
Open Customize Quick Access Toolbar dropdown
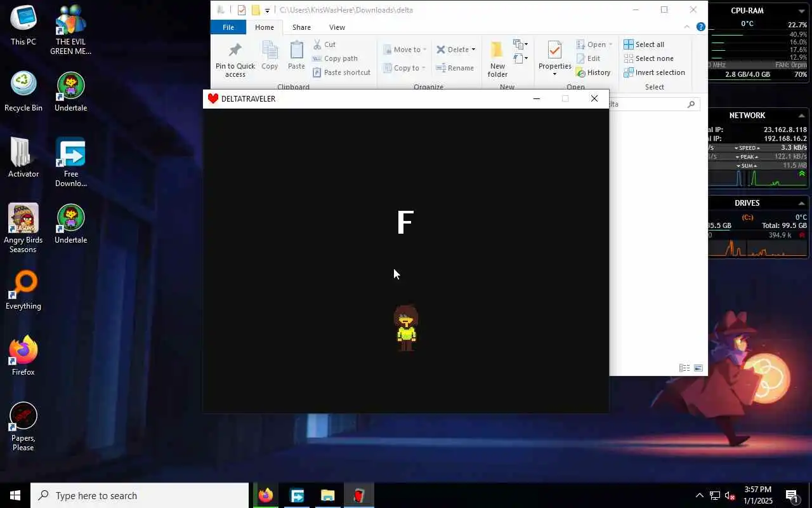[x=267, y=10]
